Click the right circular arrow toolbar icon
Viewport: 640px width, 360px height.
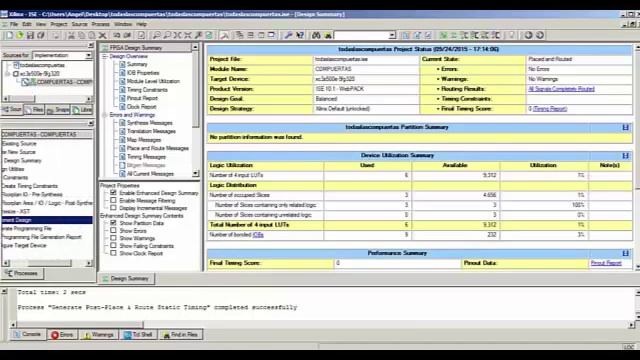[540, 36]
